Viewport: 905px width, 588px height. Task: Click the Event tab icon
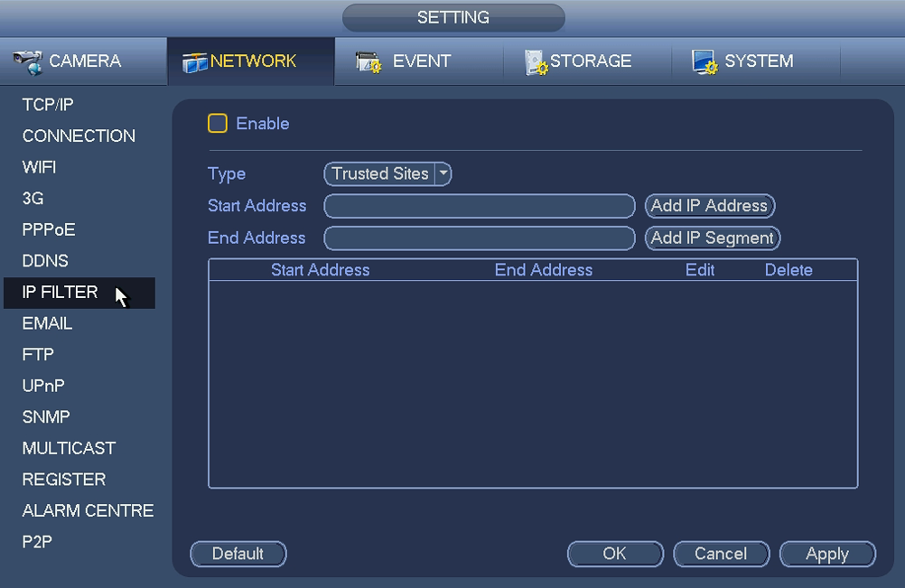coord(369,61)
